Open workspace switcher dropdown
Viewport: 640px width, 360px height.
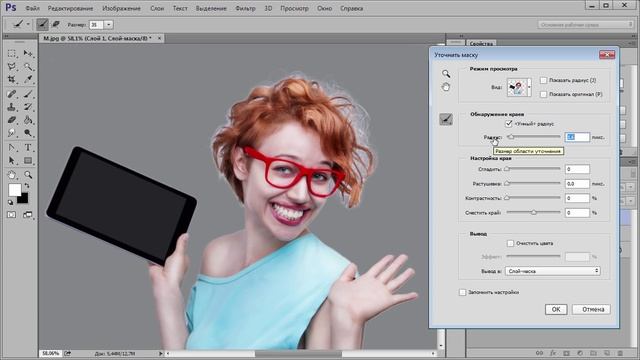[584, 25]
